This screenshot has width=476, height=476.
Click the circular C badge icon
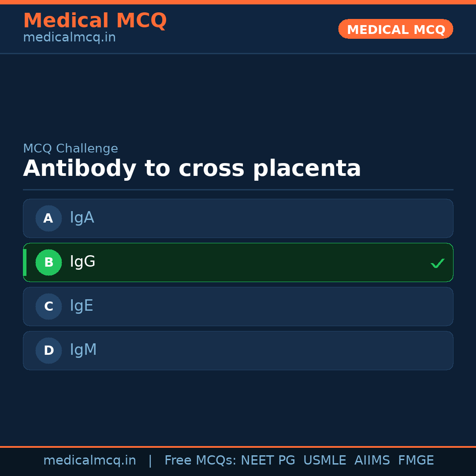point(48,306)
